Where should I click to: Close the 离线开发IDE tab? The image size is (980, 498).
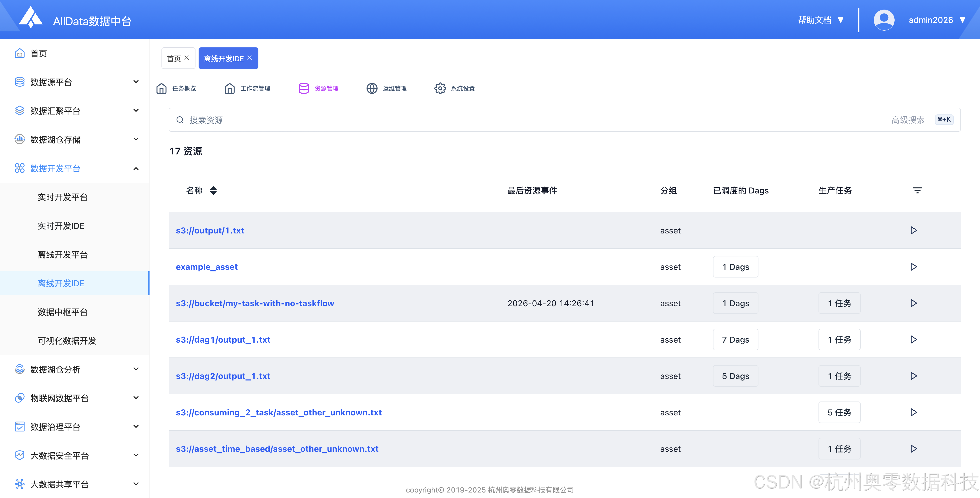250,58
